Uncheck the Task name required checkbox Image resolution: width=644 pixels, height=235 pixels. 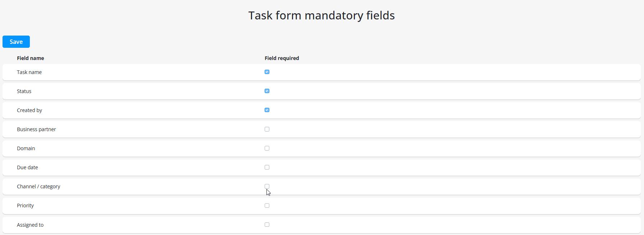coord(267,72)
